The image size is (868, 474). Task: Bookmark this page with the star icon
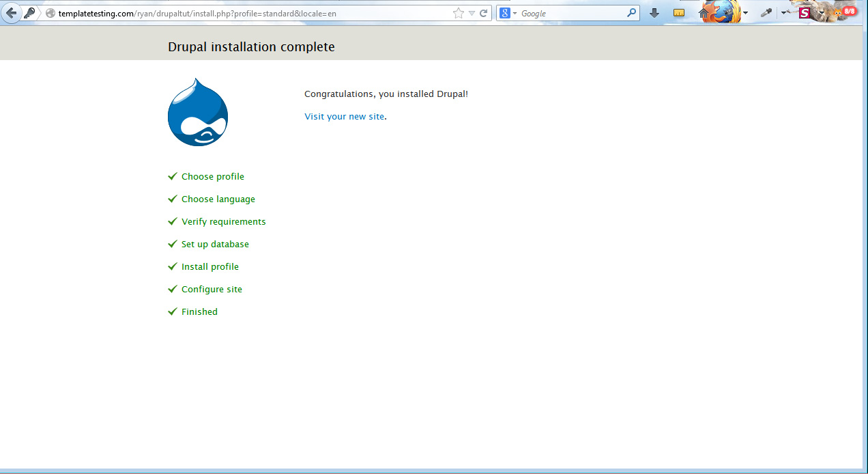point(459,13)
